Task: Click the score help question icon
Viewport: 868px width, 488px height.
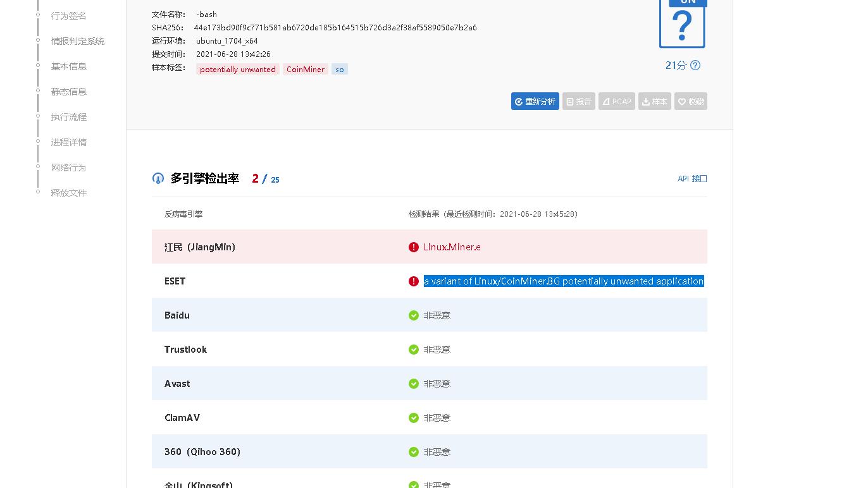Action: 695,65
